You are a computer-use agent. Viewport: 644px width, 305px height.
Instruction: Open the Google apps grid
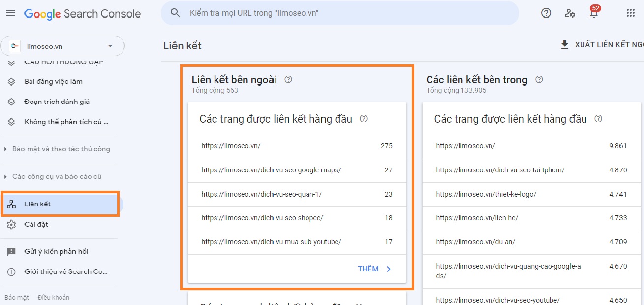tap(631, 13)
